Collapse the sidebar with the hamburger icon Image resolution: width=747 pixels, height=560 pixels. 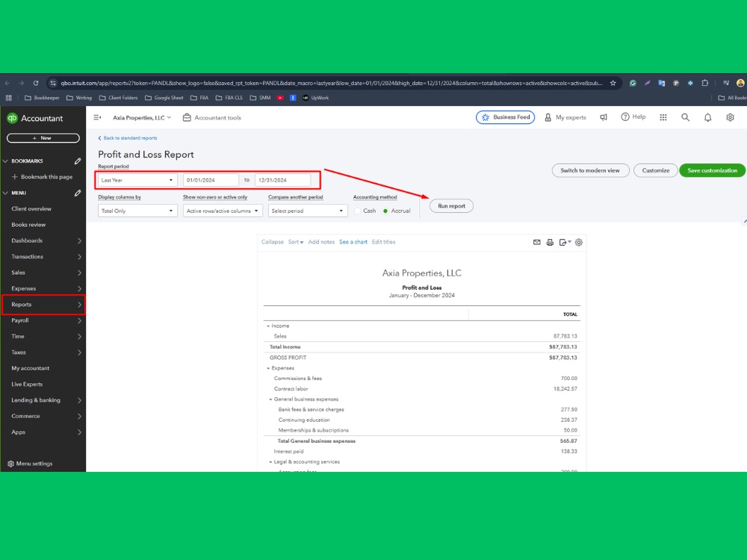coord(97,118)
